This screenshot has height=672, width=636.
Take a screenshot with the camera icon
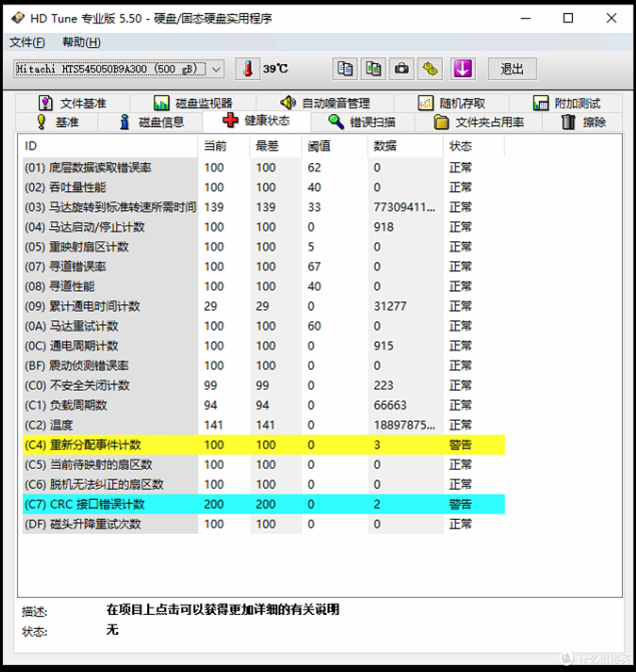tap(401, 69)
